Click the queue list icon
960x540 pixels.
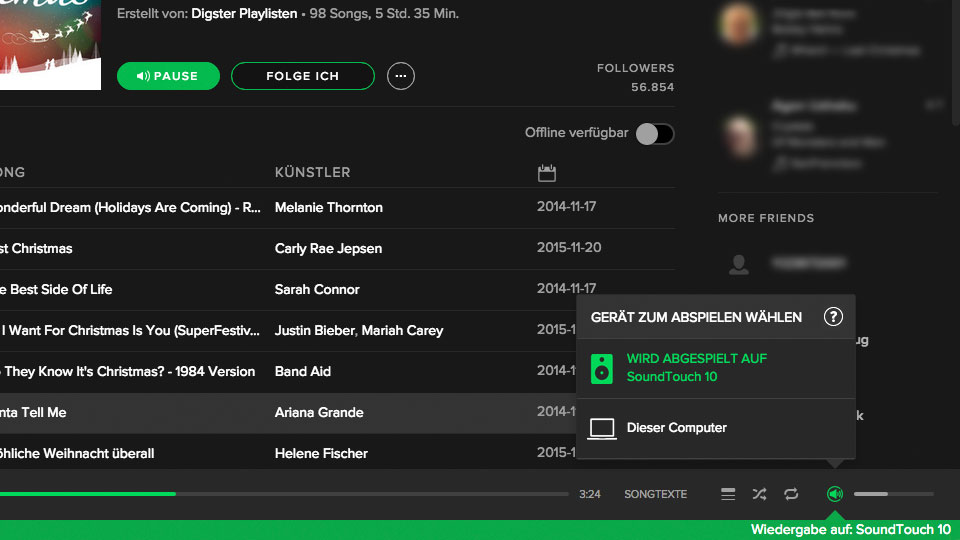coord(728,494)
